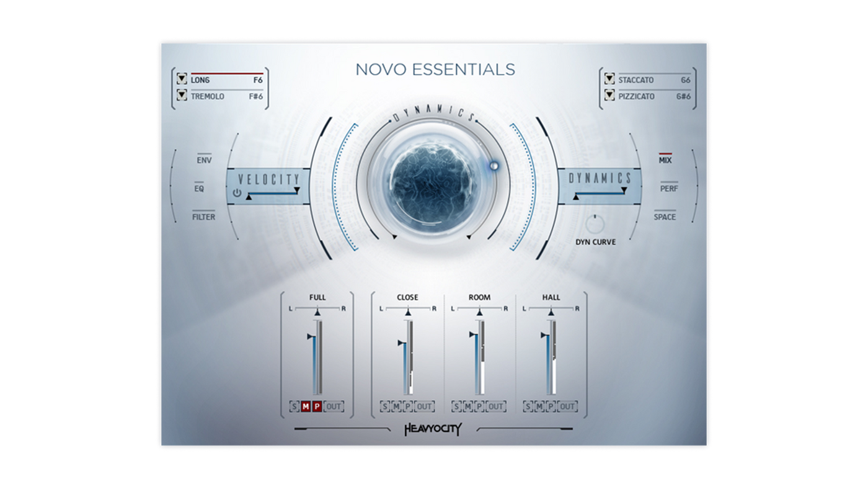
Task: Click the DYN CURVE knob
Action: [595, 224]
